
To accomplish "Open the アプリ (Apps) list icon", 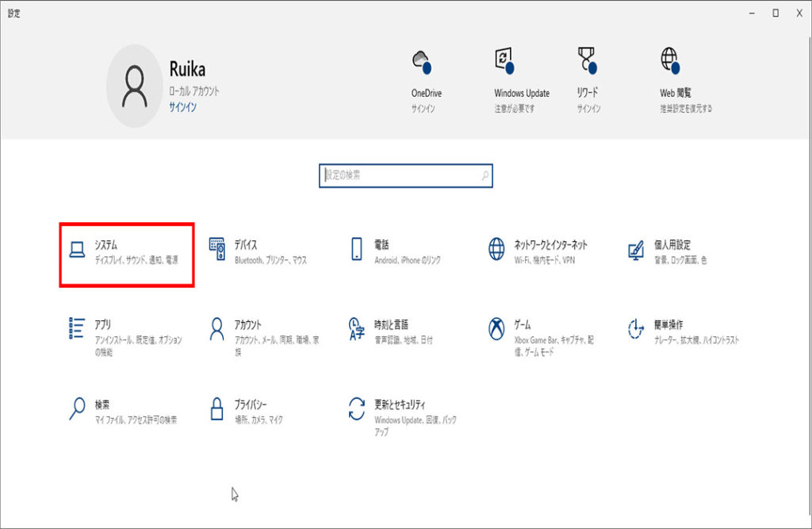I will pos(78,328).
